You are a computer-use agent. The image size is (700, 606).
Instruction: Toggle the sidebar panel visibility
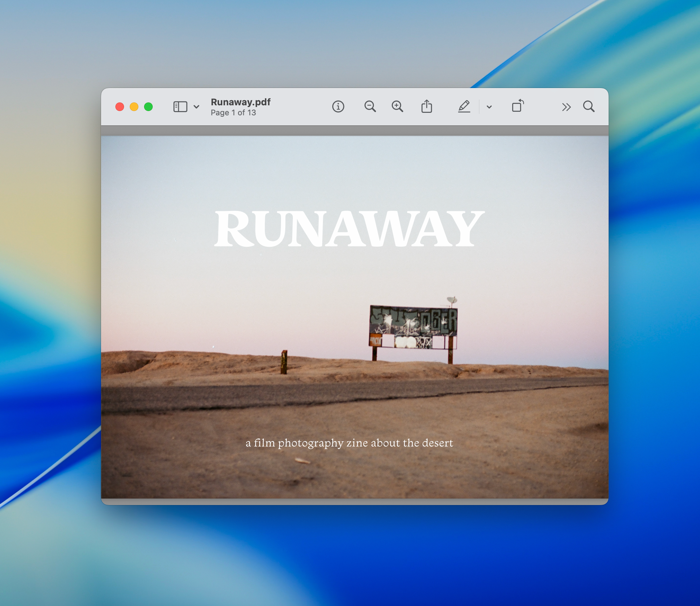(x=180, y=106)
